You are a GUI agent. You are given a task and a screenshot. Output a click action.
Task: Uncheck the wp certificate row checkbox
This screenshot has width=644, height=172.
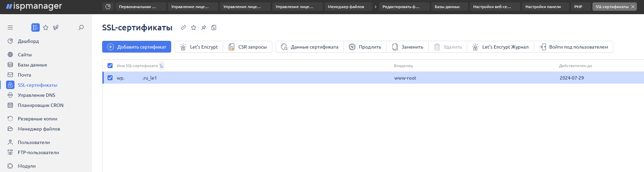(x=110, y=78)
